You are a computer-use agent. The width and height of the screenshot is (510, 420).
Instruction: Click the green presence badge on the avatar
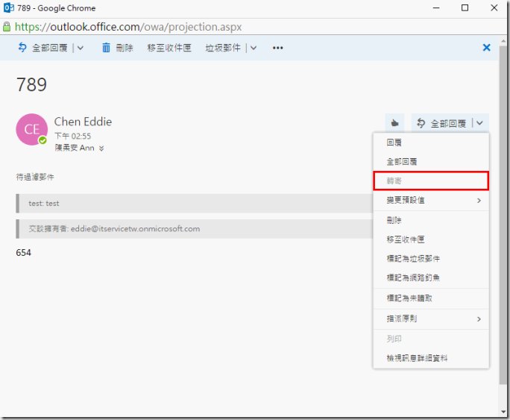point(43,140)
